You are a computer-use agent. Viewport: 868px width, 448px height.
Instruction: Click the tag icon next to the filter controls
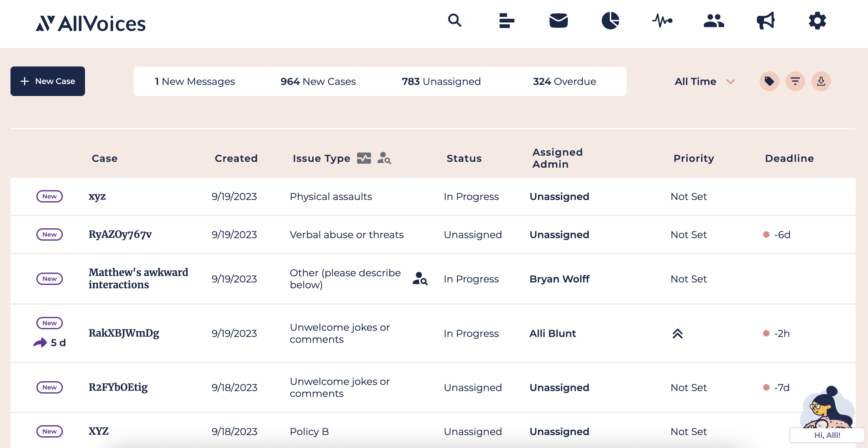[x=769, y=81]
